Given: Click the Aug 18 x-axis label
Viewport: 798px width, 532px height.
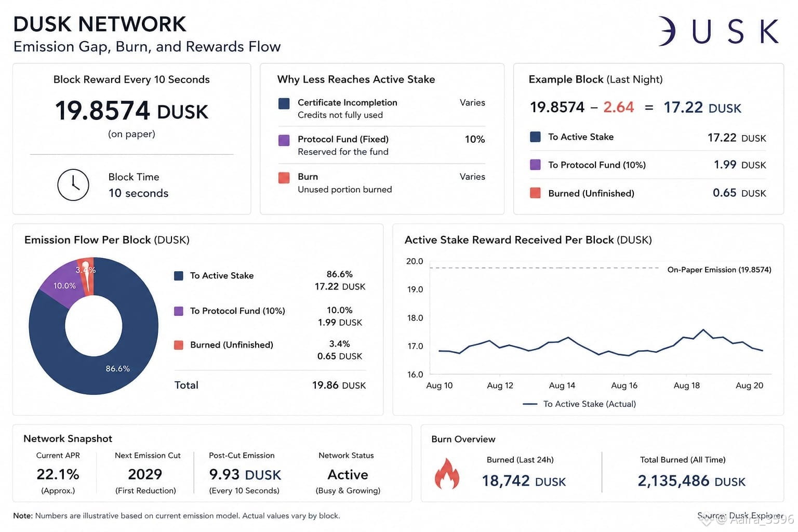Looking at the screenshot, I should pos(687,385).
